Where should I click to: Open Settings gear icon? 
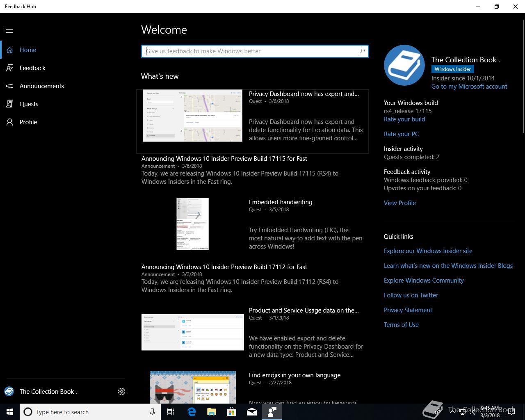coord(121,392)
